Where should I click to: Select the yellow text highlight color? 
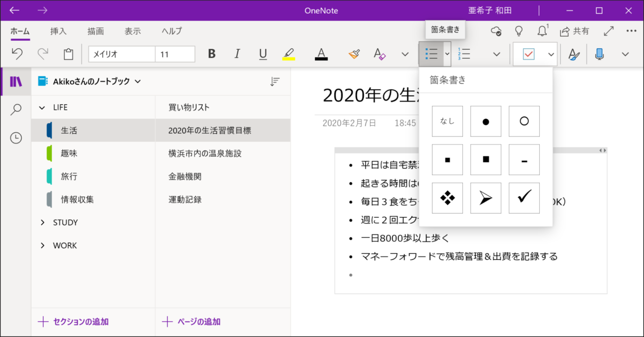288,54
